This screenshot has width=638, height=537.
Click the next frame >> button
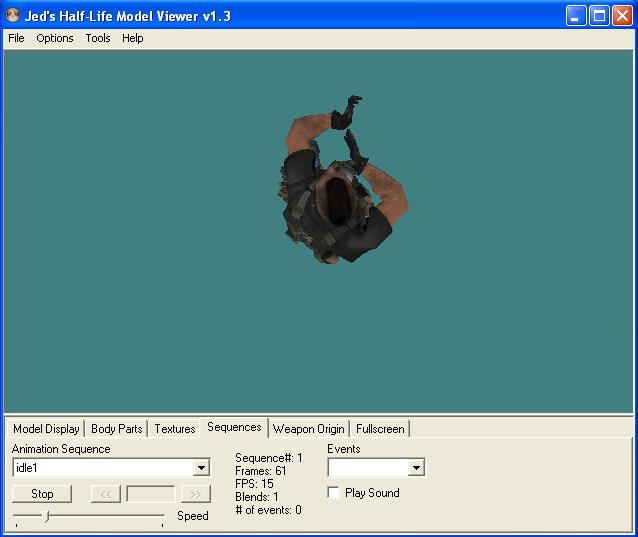coord(196,494)
